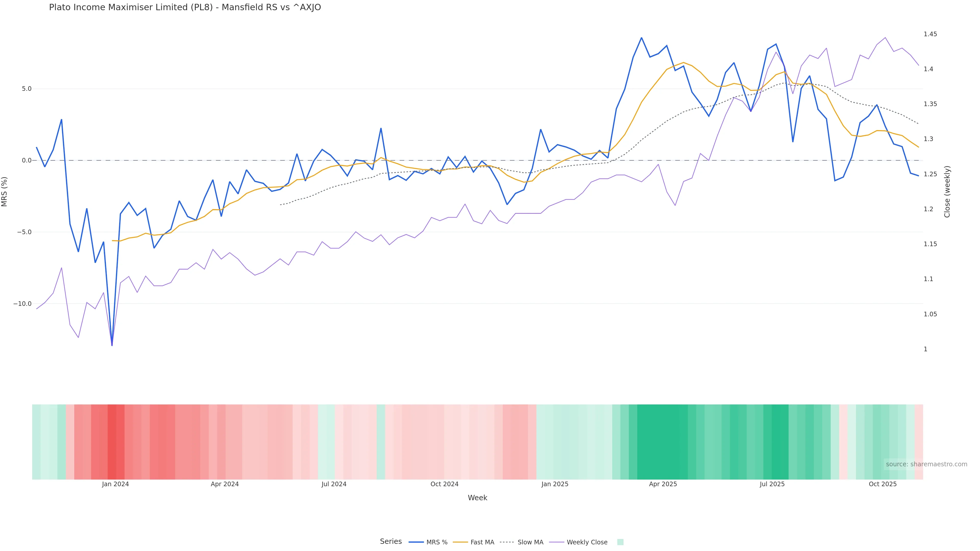Viewport: 980px width, 551px height.
Task: Toggle the MRS % series in legend
Action: [436, 542]
